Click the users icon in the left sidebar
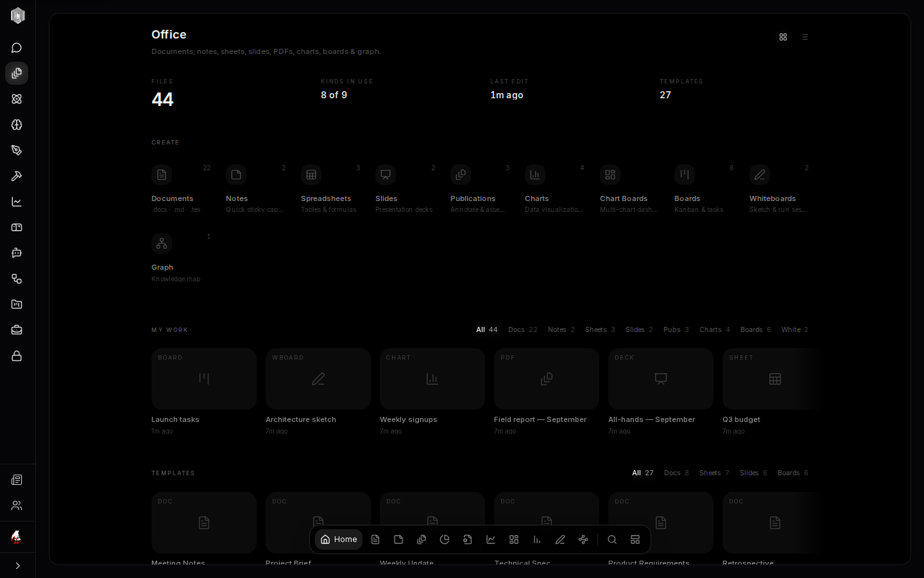Image resolution: width=924 pixels, height=578 pixels. click(17, 506)
